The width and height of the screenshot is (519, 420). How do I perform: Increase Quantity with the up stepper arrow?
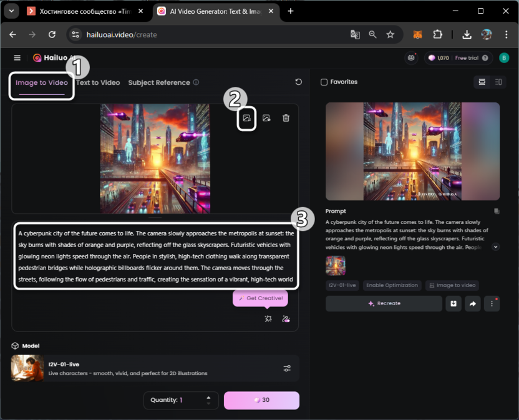[x=208, y=397]
